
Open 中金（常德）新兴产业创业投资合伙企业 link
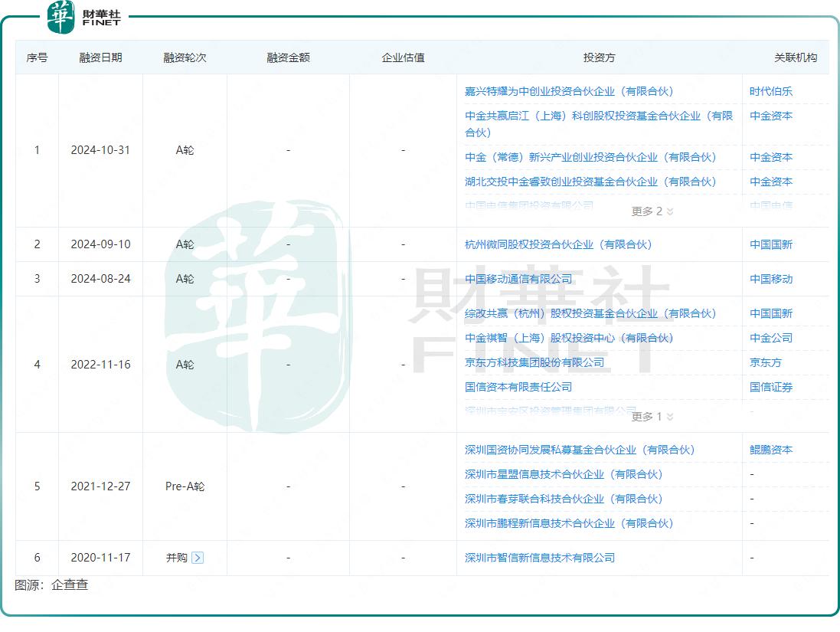[x=590, y=157]
